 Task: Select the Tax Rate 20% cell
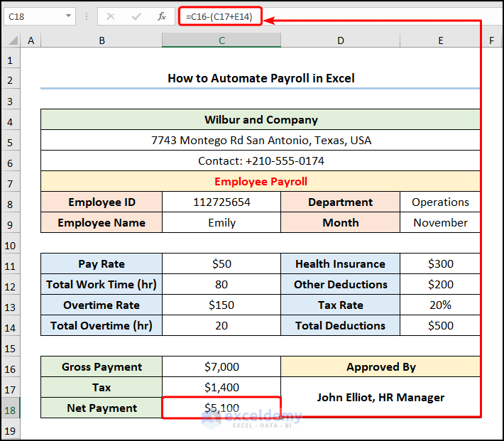(440, 305)
